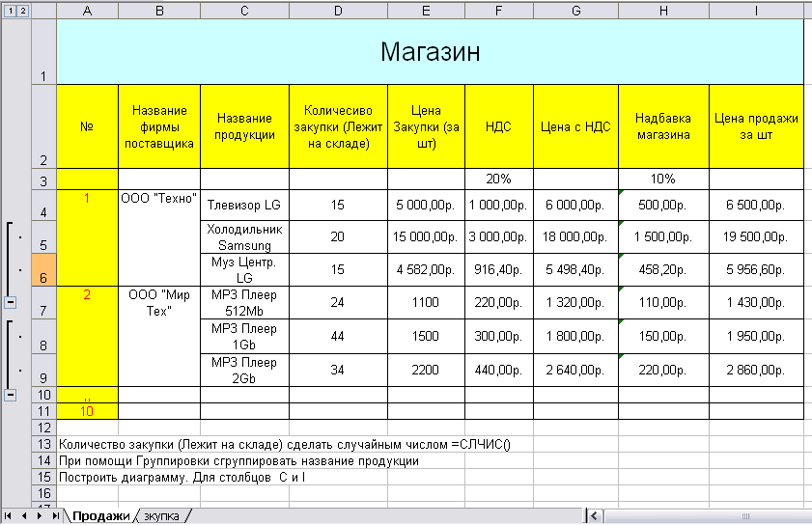Click the 2200 price cell
This screenshot has height=525, width=812.
[x=426, y=371]
